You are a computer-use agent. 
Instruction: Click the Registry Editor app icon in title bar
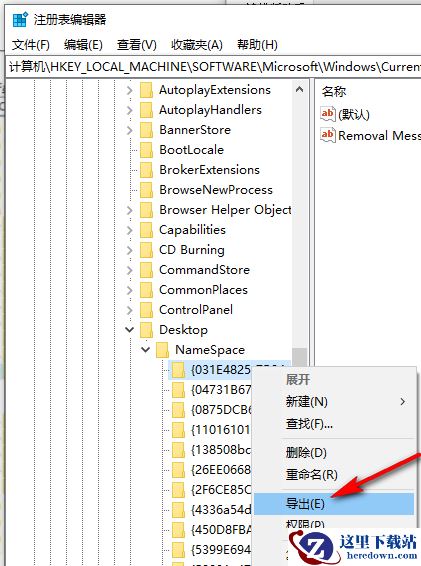[20, 19]
